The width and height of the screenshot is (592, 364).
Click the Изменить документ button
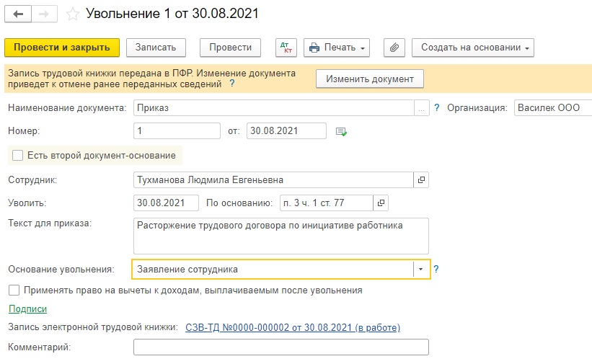click(370, 79)
